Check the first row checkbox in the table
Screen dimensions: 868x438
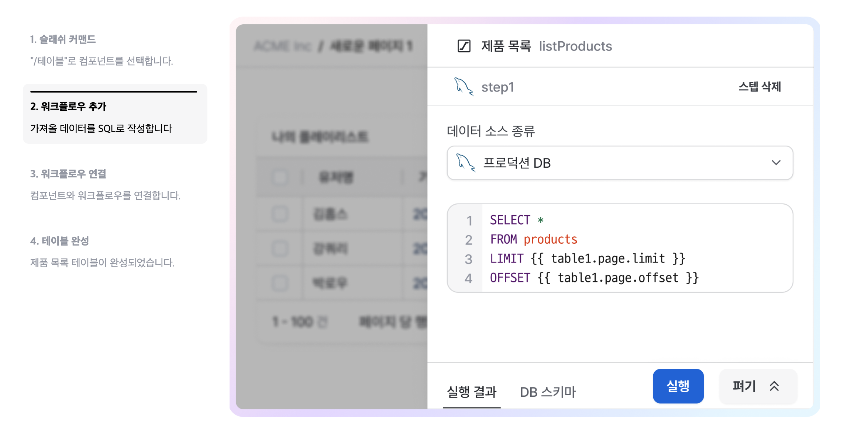280,214
